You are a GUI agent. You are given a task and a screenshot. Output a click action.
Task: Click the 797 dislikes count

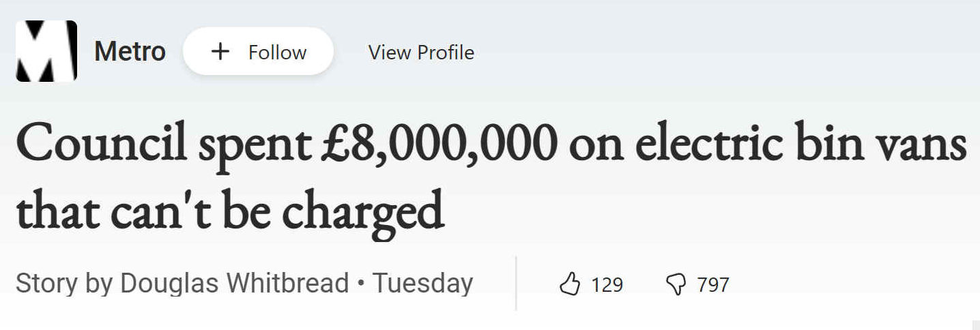[x=713, y=284]
